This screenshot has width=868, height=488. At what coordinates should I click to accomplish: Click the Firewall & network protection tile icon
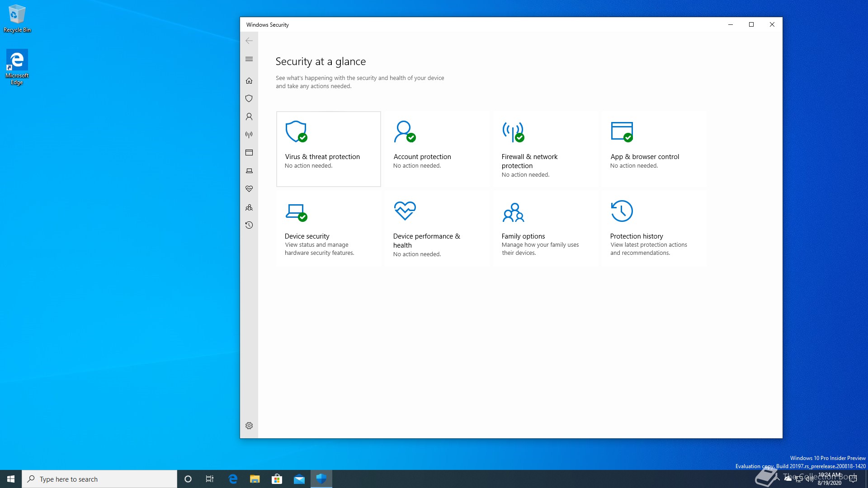[513, 131]
